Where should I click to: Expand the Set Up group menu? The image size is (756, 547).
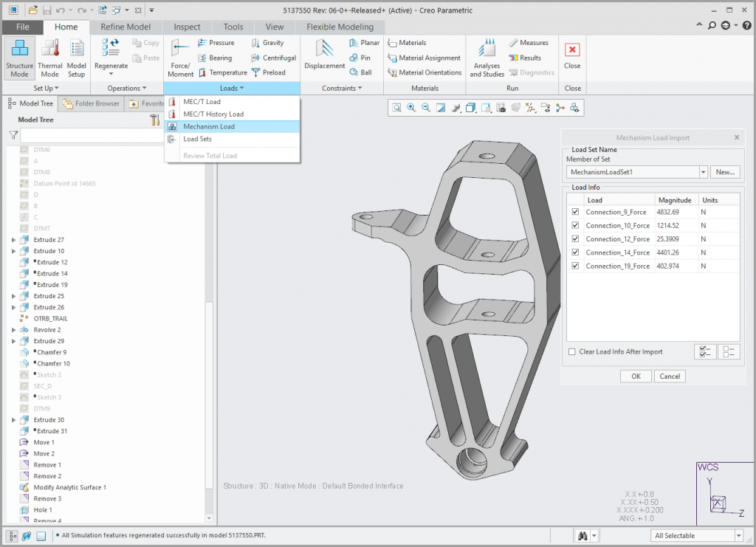(46, 88)
